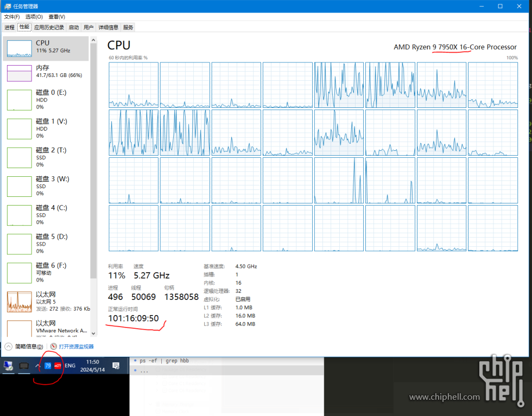The height and width of the screenshot is (416, 532).
Task: Open the 打开资源监视器 link
Action: [77, 347]
